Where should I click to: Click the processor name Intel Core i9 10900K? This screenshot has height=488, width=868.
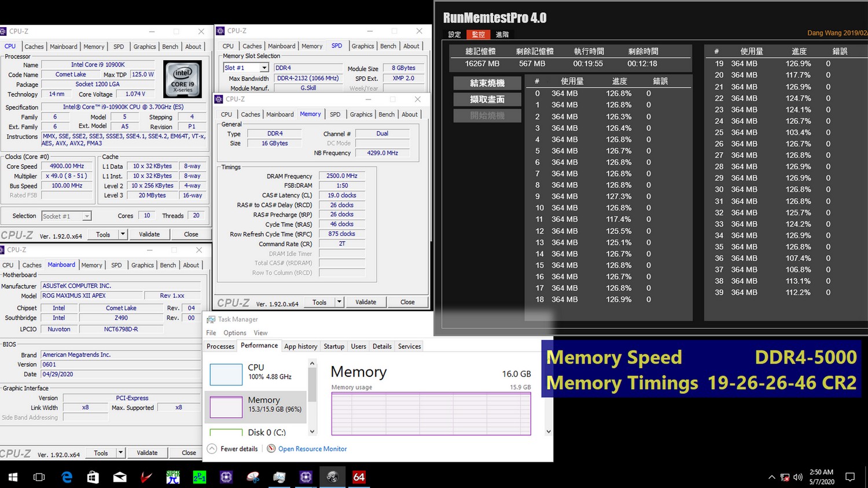[x=98, y=65]
